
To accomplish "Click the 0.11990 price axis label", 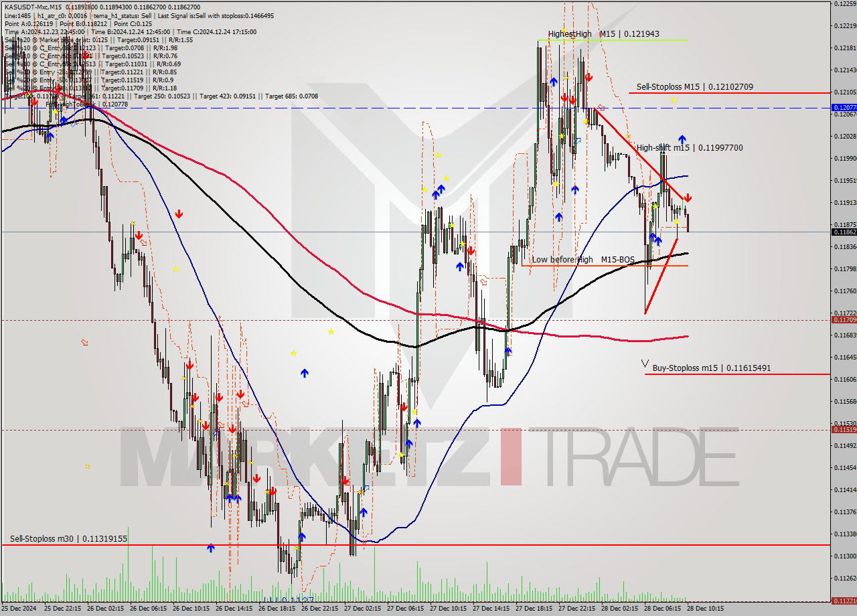I will 845,158.
